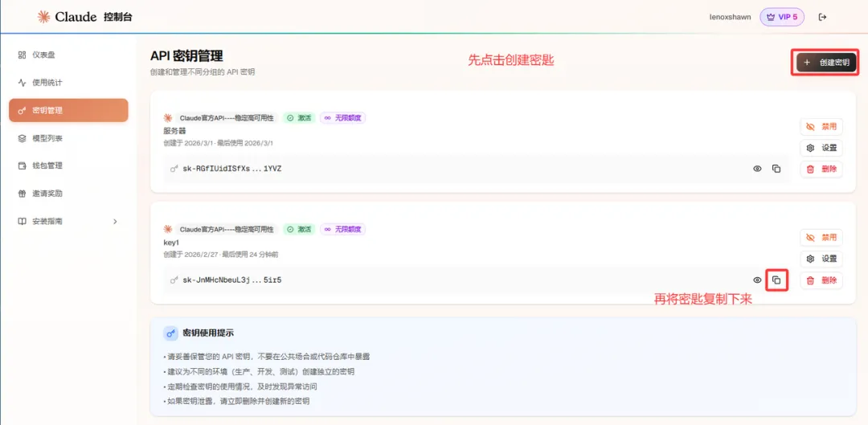Click the 最后使用 24 分钟前 date line
Image resolution: width=868 pixels, height=425 pixels.
221,255
